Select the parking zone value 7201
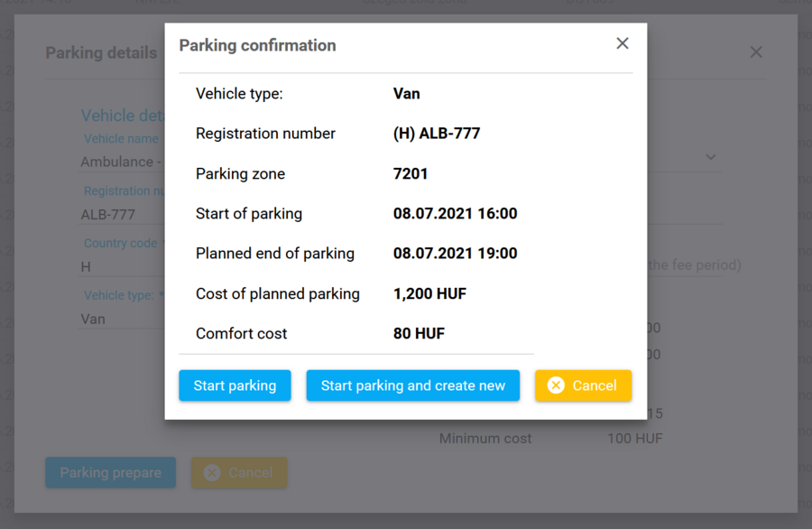This screenshot has height=529, width=812. coord(411,173)
